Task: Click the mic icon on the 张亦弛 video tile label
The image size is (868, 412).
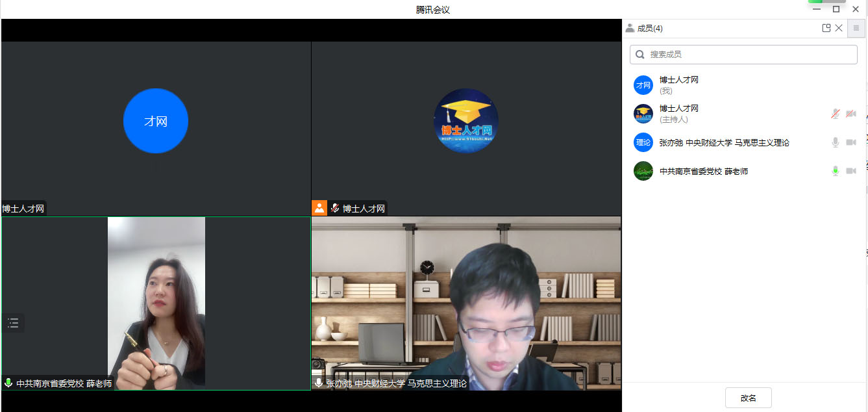Action: pos(319,383)
